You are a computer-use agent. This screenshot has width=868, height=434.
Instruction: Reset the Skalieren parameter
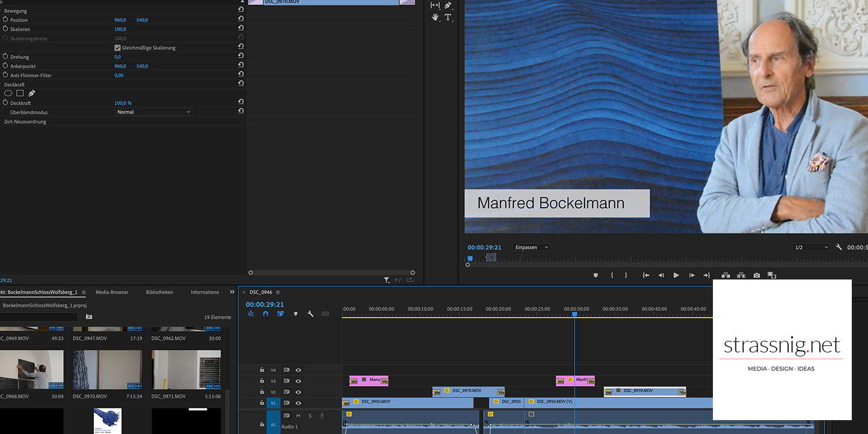241,29
